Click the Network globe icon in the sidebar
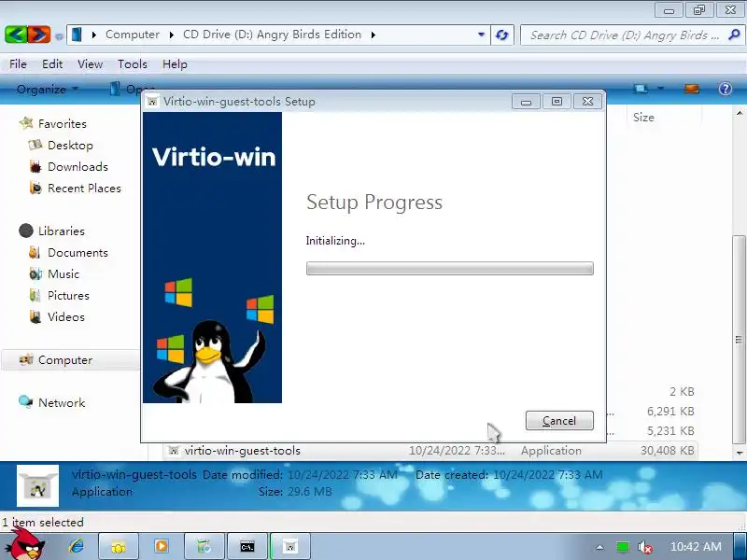The image size is (747, 560). (26, 402)
